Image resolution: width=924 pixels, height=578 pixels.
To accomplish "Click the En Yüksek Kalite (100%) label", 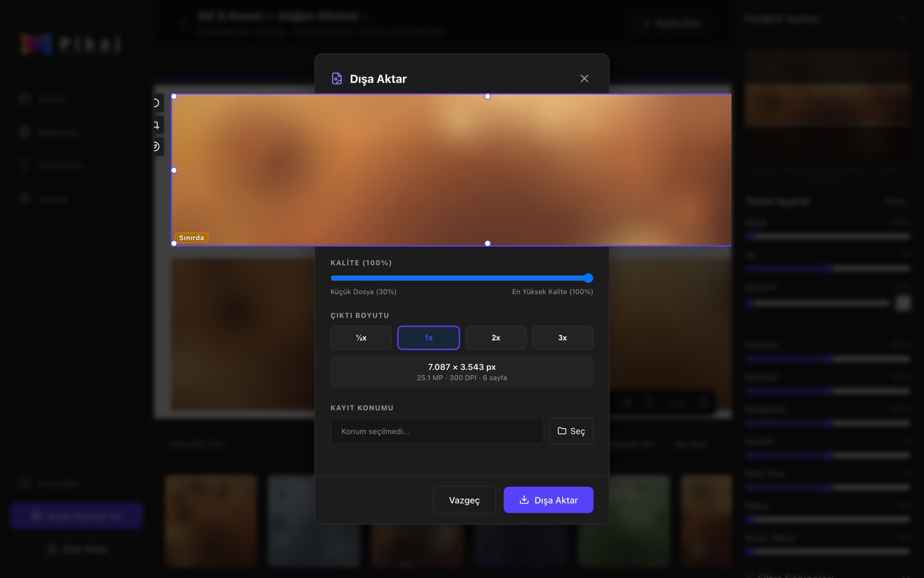I will (553, 292).
